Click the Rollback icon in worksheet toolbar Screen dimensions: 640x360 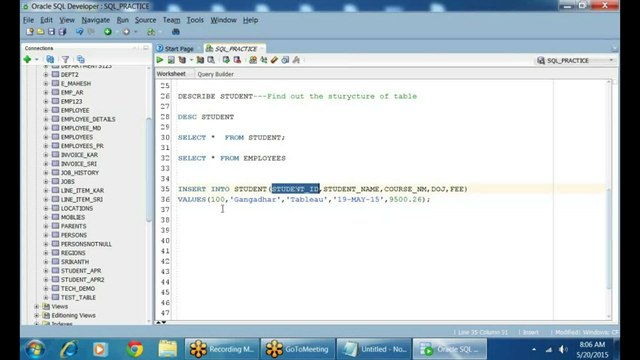click(237, 60)
